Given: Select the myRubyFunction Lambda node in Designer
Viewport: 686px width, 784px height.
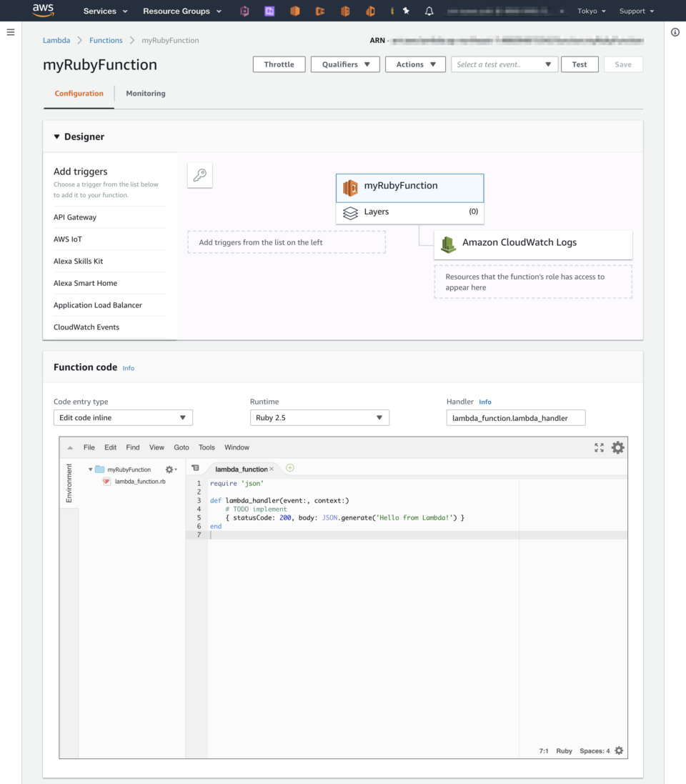Looking at the screenshot, I should (x=409, y=186).
